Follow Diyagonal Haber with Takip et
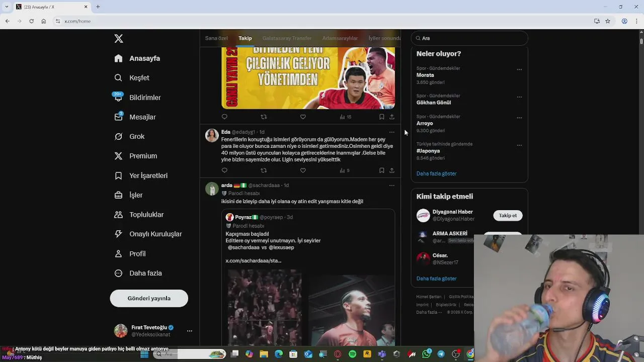The width and height of the screenshot is (644, 362). click(508, 216)
